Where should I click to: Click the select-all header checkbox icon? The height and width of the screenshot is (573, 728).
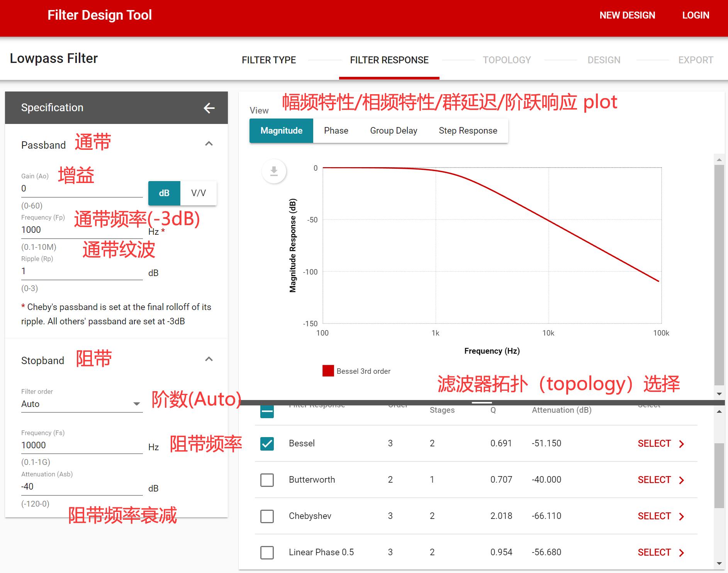point(267,411)
